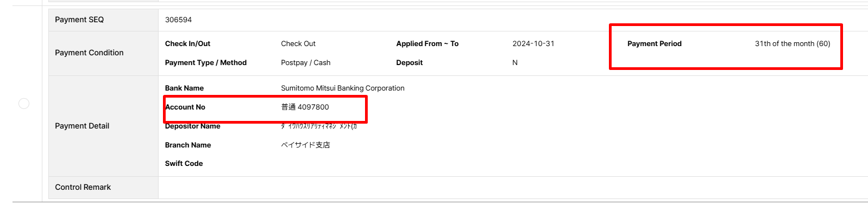Click the Deposit label
Image resolution: width=868 pixels, height=218 pixels.
point(409,62)
